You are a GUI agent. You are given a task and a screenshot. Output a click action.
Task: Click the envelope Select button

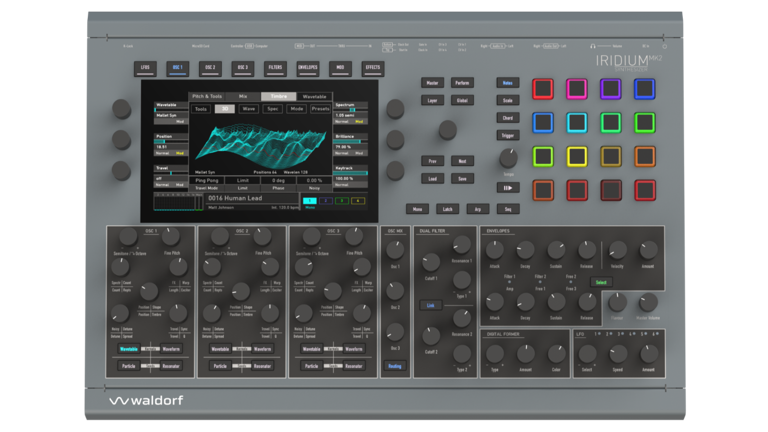(601, 282)
